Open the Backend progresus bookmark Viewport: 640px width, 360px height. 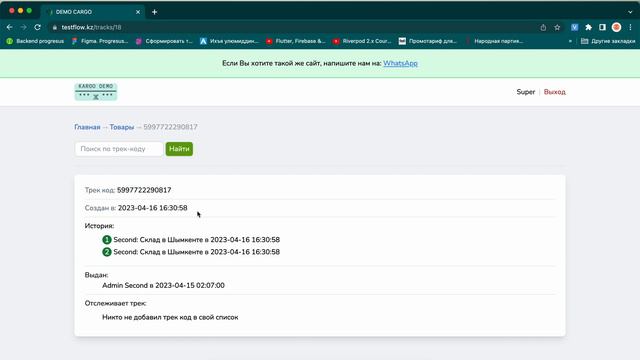[36, 41]
